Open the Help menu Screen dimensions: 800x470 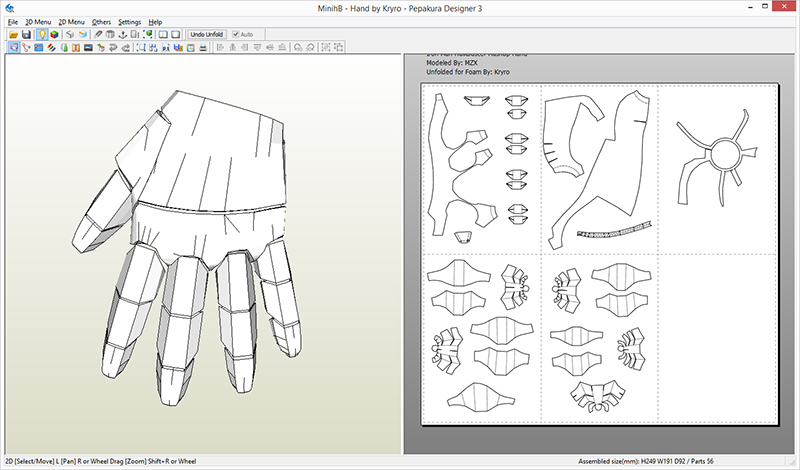155,22
